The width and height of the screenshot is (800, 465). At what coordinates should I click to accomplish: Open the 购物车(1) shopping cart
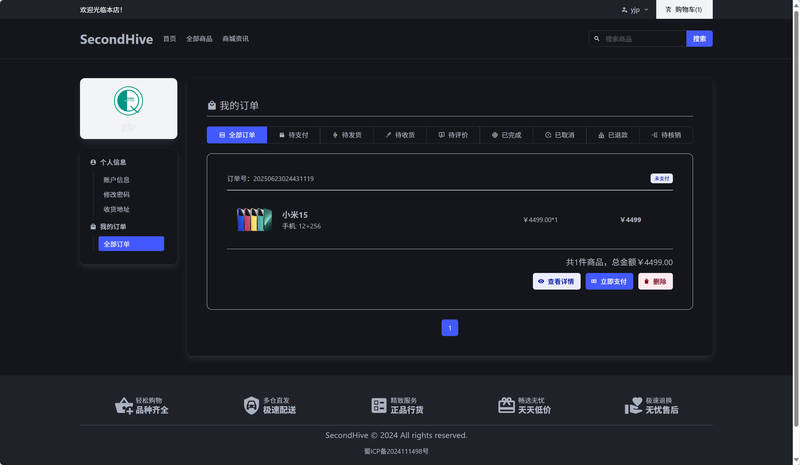click(684, 10)
